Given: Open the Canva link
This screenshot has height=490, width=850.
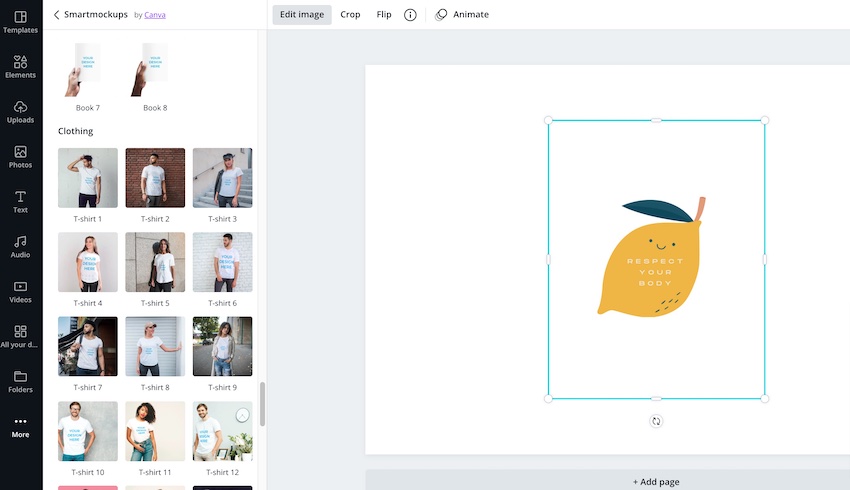Looking at the screenshot, I should (x=155, y=15).
